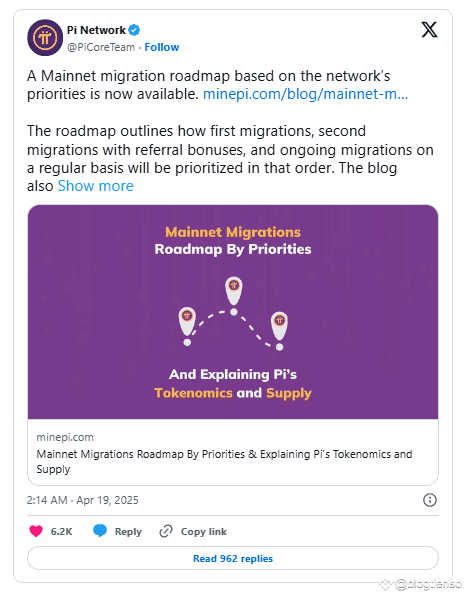This screenshot has height=599, width=469.
Task: Click the 6.2K likes count
Action: 61,531
